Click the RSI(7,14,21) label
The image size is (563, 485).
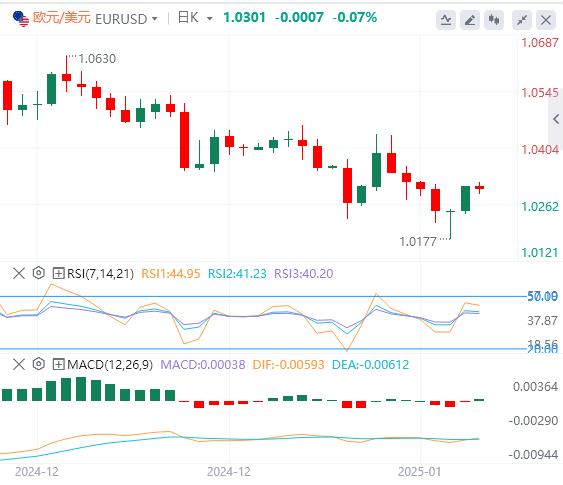coord(100,274)
